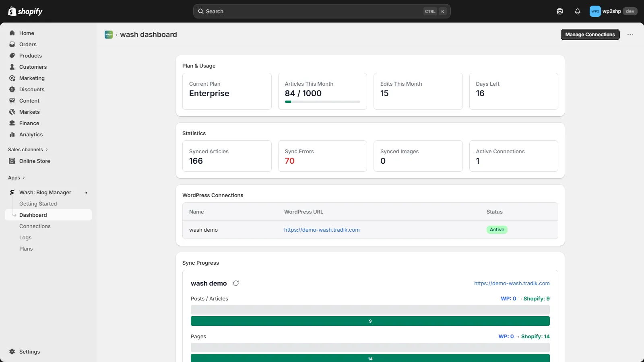Click the pin dot next to Wash: Blog Manager
The width and height of the screenshot is (644, 362).
pyautogui.click(x=86, y=193)
